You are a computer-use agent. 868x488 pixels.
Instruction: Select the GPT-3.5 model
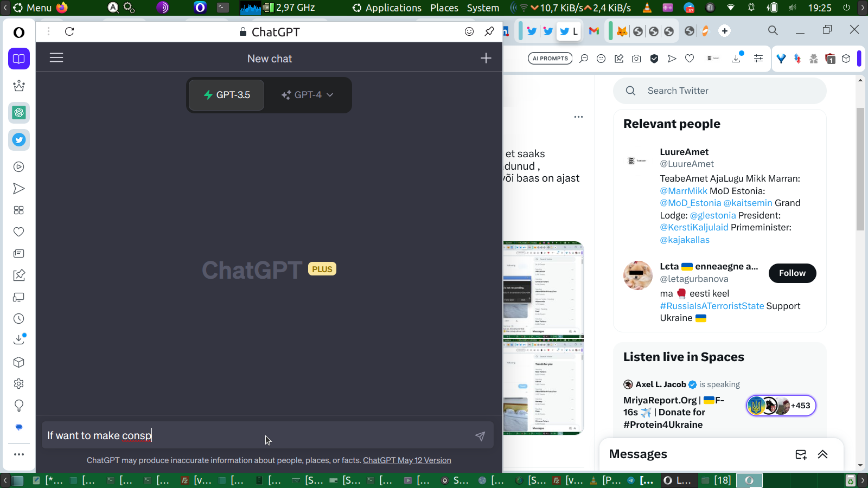click(227, 95)
